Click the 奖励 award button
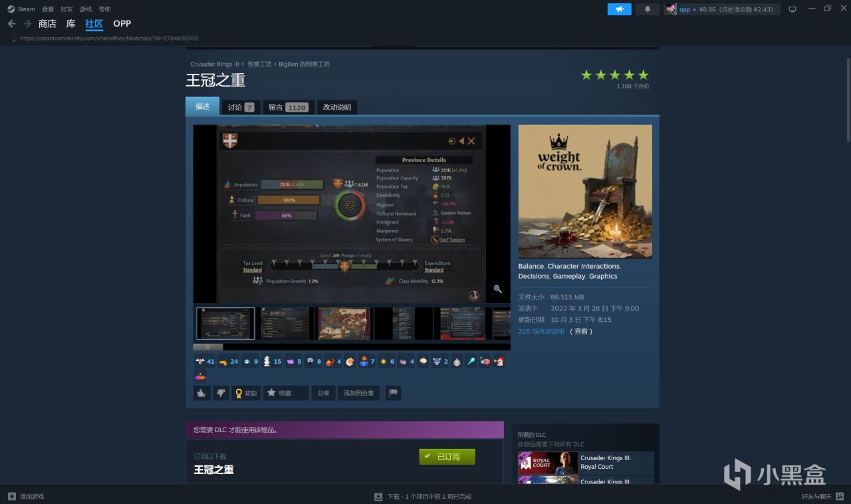Screen dimensions: 851x504 pyautogui.click(x=246, y=393)
